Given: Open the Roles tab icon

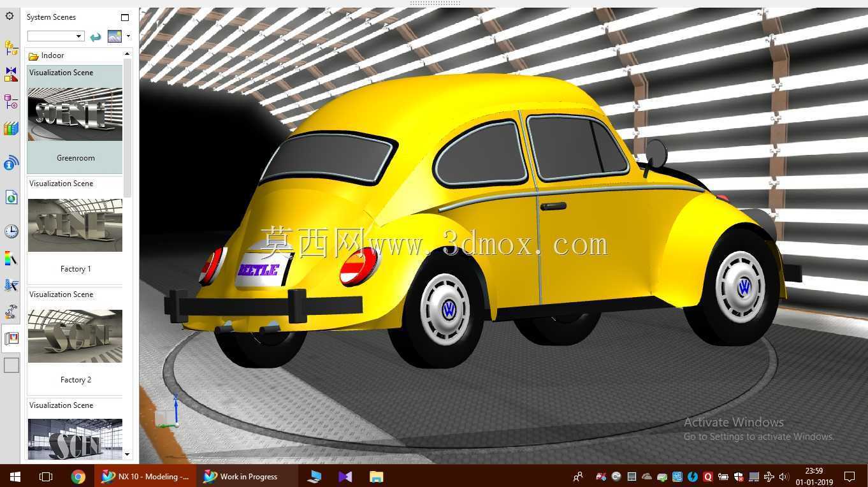Looking at the screenshot, I should [x=11, y=312].
